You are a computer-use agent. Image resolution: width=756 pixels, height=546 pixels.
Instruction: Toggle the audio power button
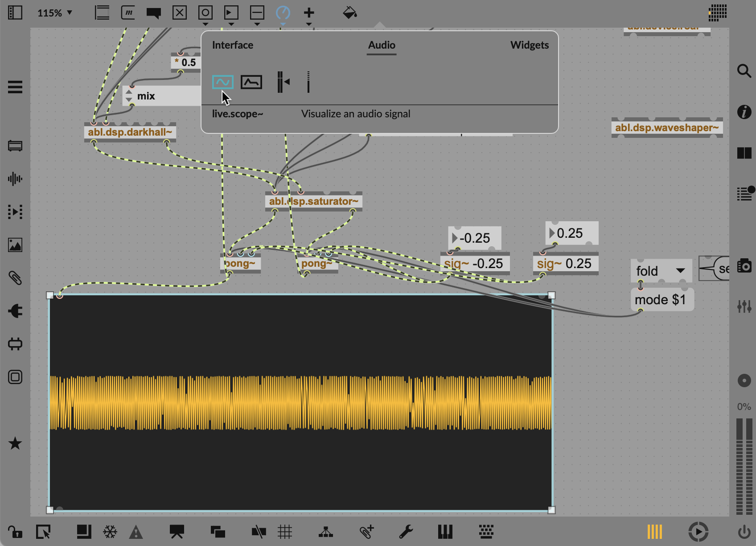coord(744,532)
